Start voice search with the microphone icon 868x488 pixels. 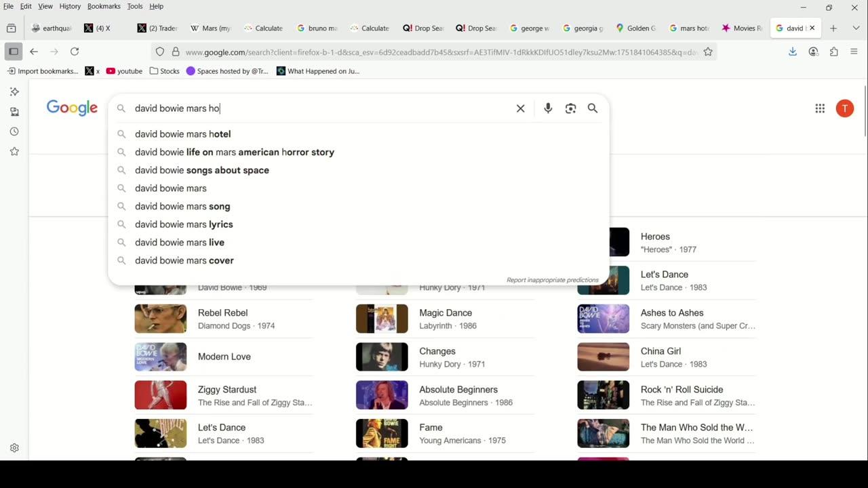coord(548,108)
